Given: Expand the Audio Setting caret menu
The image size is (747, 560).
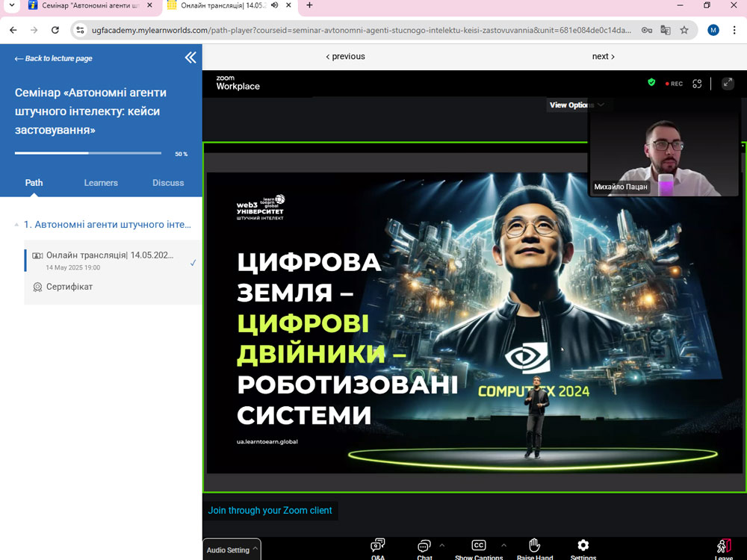Looking at the screenshot, I should (x=255, y=550).
